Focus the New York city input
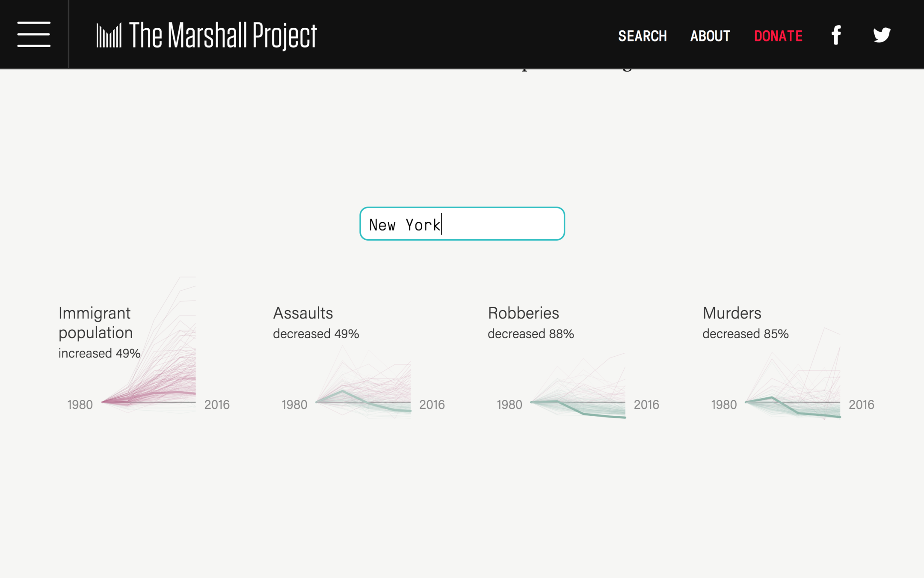 (x=462, y=224)
